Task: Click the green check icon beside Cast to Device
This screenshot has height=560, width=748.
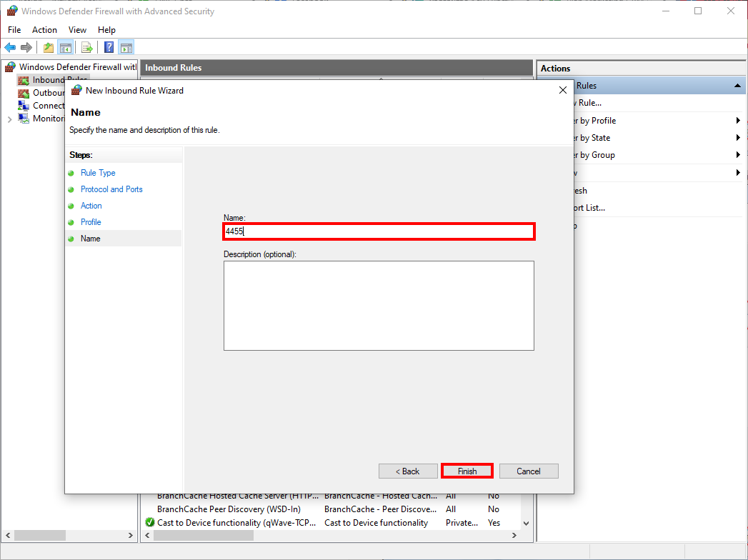Action: point(150,522)
